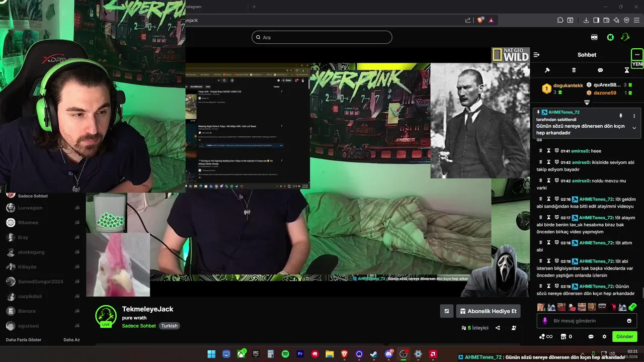Click dogukantekk on gift leaderboard

568,85
